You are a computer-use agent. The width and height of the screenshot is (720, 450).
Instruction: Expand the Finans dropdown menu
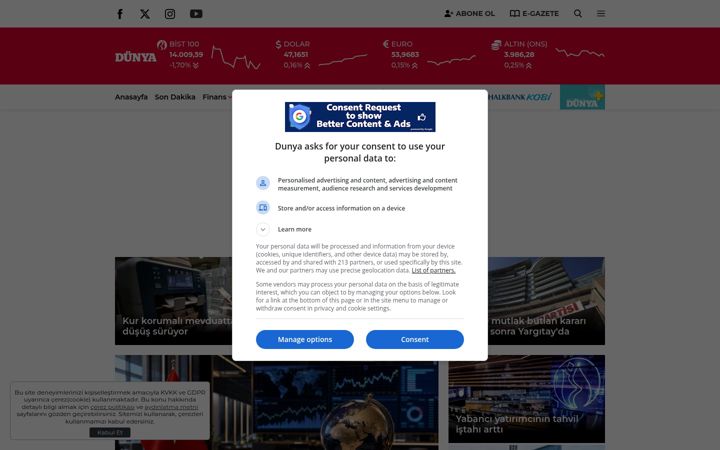pyautogui.click(x=217, y=97)
